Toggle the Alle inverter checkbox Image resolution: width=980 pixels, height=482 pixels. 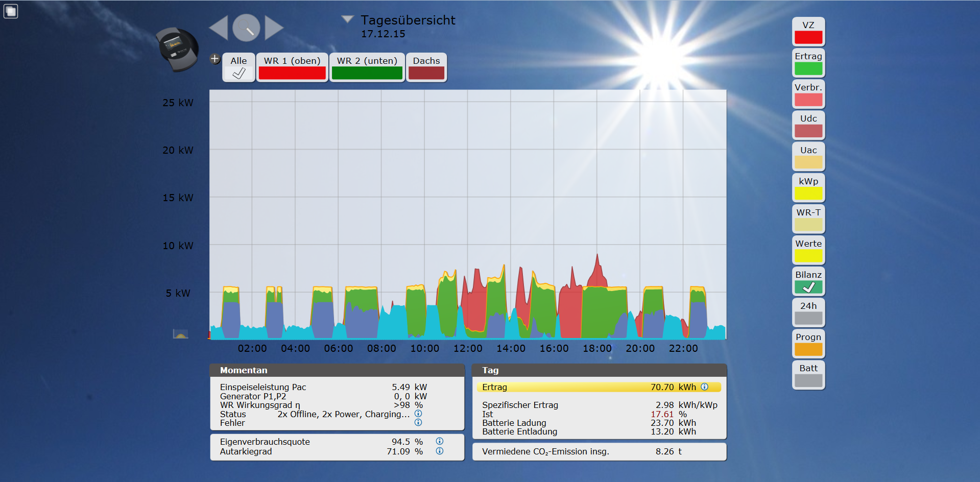(x=238, y=67)
